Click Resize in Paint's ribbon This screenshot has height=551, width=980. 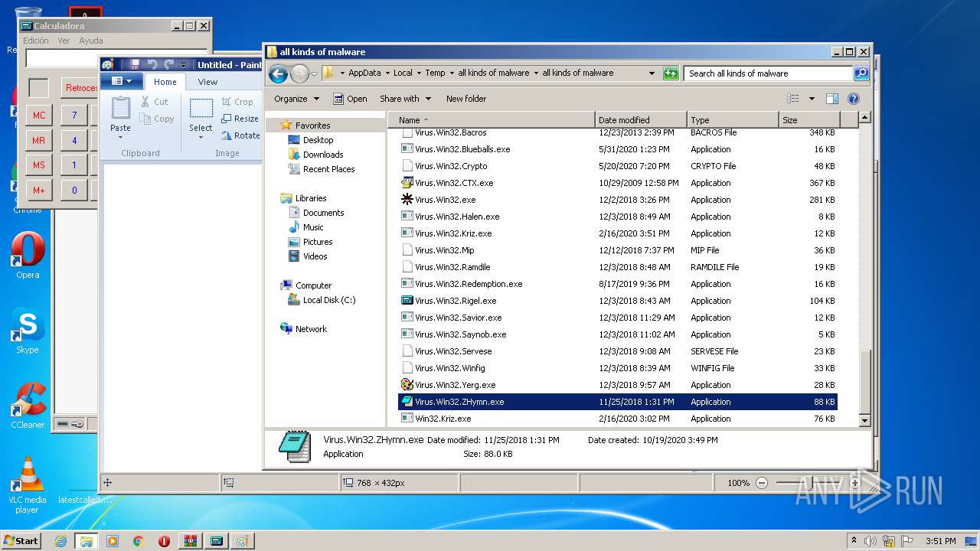tap(240, 119)
